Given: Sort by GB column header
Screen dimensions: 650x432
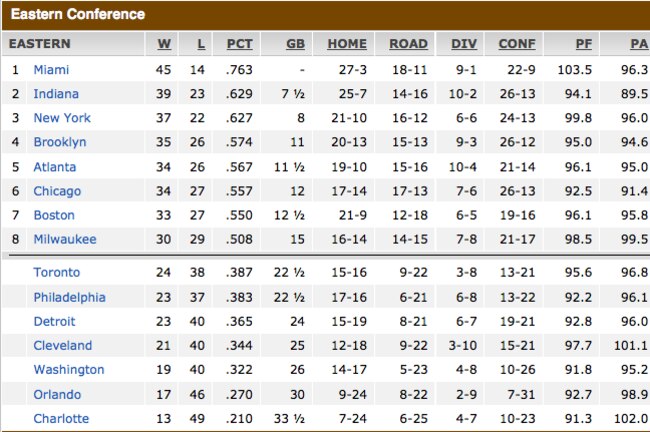Looking at the screenshot, I should (296, 44).
